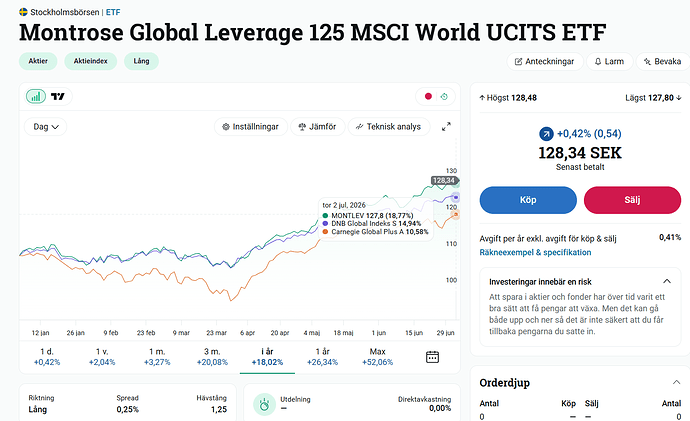Collapse the Investeringar innebär en risk section
690x421 pixels.
pyautogui.click(x=667, y=282)
